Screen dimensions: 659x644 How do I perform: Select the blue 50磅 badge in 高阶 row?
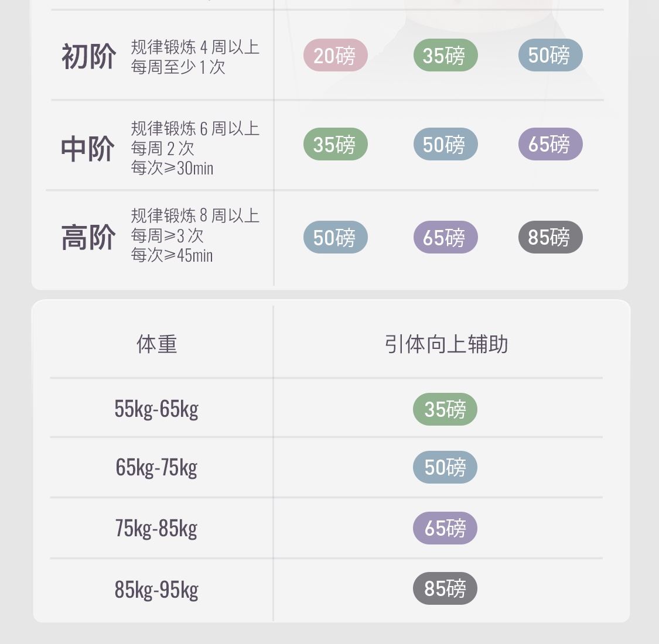coord(335,237)
